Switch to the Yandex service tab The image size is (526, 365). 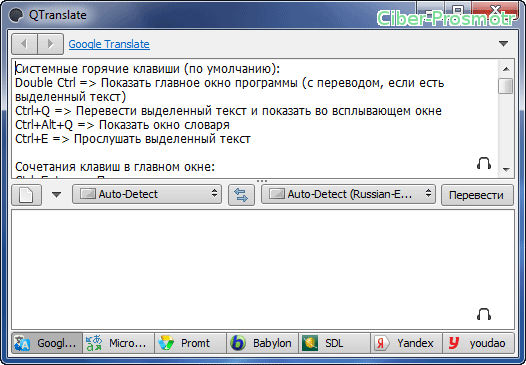point(406,343)
